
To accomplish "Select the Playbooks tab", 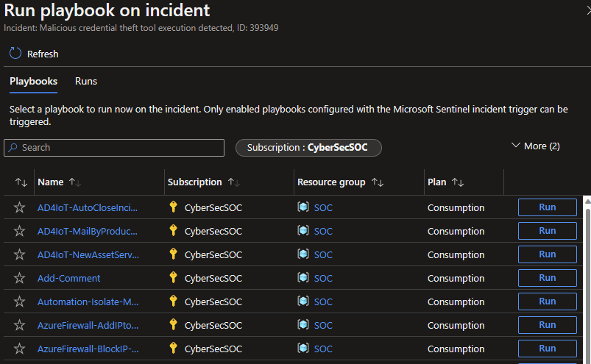I will (34, 82).
